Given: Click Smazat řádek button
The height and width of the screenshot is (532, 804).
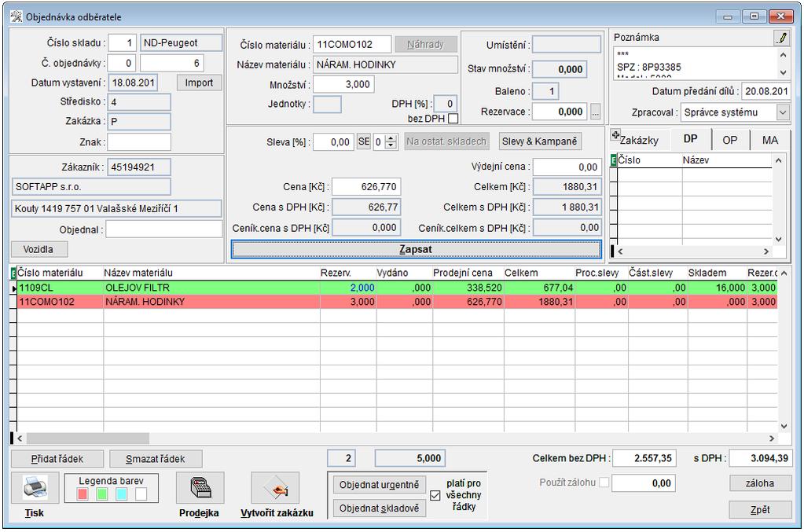Looking at the screenshot, I should click(156, 459).
